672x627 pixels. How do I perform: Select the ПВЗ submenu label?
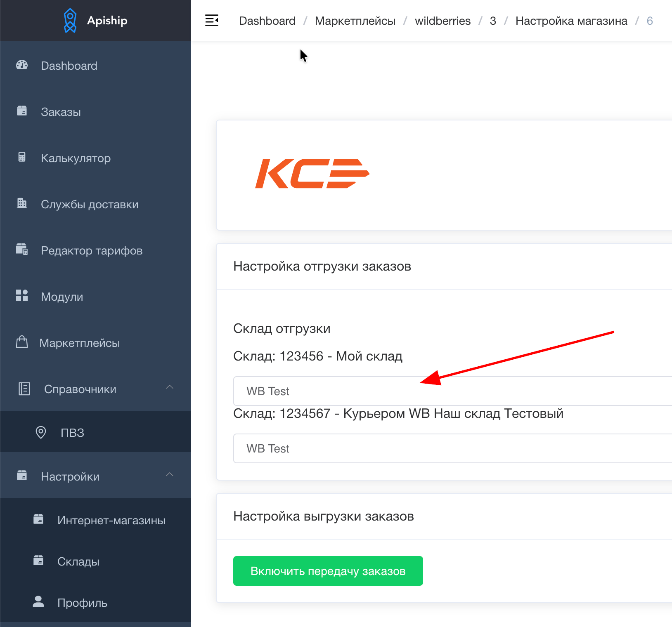[x=72, y=433]
